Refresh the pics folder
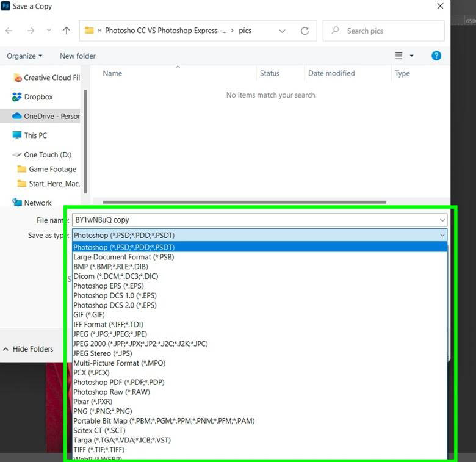 pos(305,31)
